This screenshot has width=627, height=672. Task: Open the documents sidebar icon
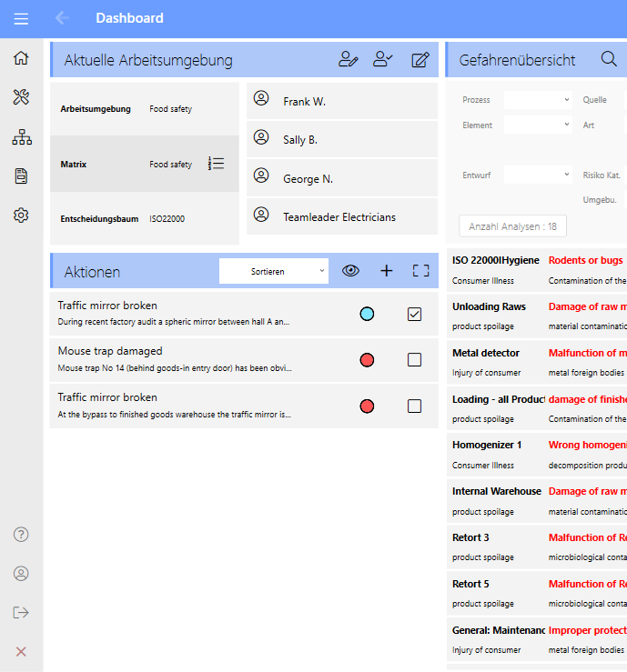21,176
